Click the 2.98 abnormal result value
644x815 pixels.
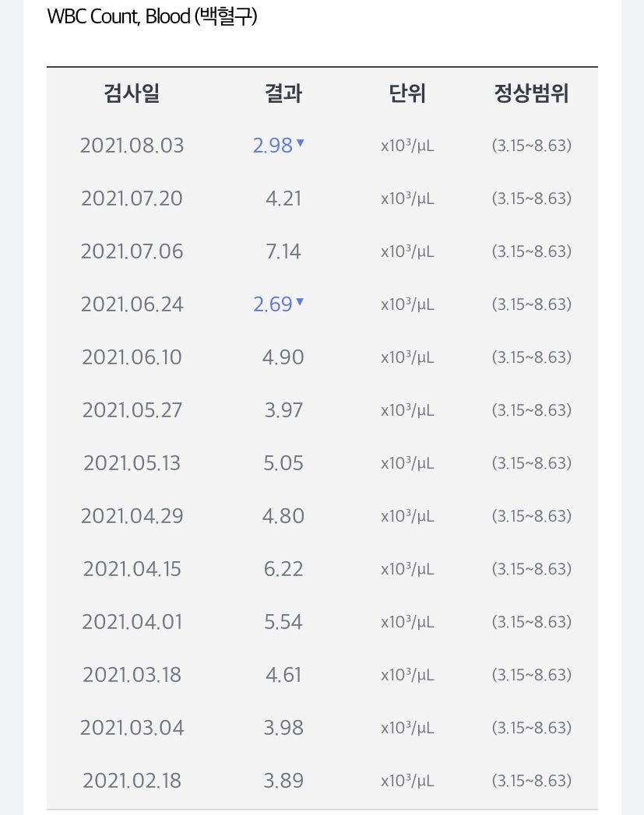pyautogui.click(x=273, y=146)
